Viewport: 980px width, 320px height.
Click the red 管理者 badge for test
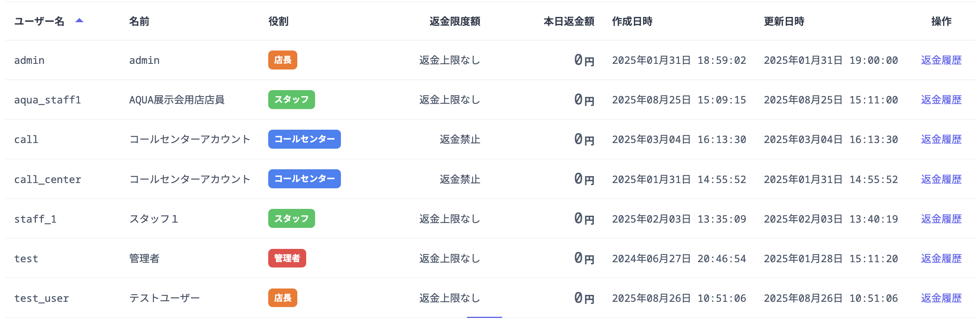coord(287,258)
